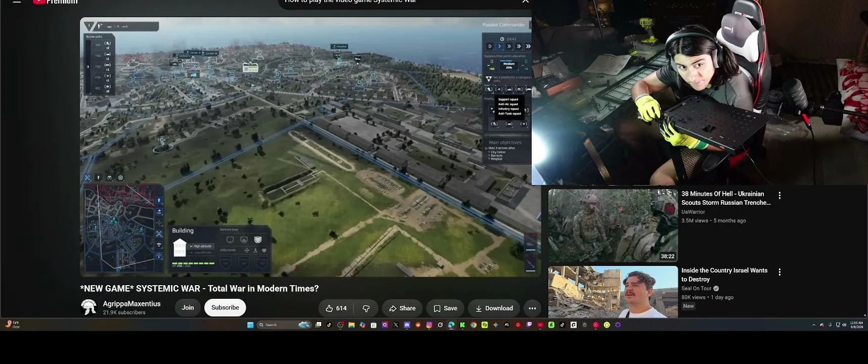This screenshot has height=364, width=868.
Task: Click the game fast-forward speed control
Action: click(509, 47)
